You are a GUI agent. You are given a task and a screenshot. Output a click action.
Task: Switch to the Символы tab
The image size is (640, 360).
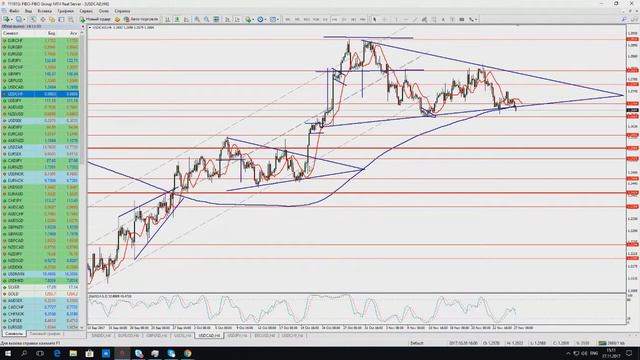(14, 334)
